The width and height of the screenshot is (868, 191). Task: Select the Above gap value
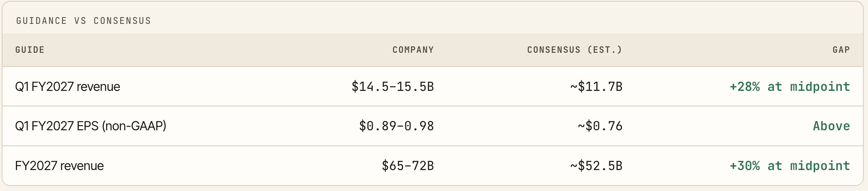832,126
